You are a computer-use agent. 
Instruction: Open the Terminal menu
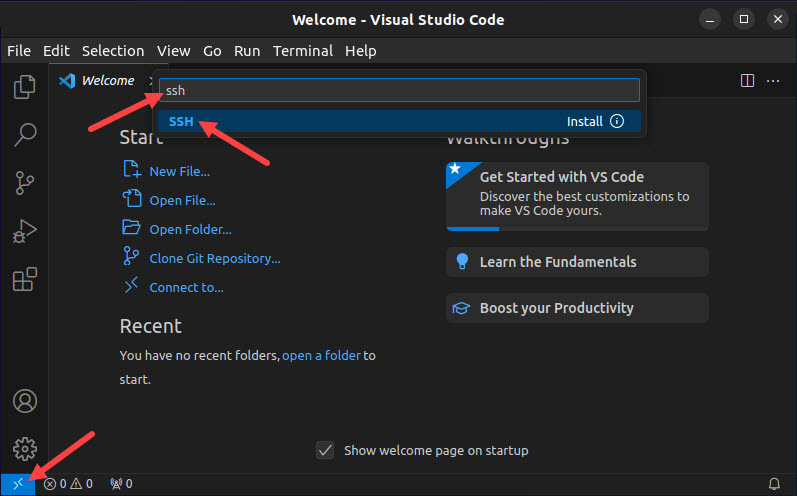coord(303,51)
